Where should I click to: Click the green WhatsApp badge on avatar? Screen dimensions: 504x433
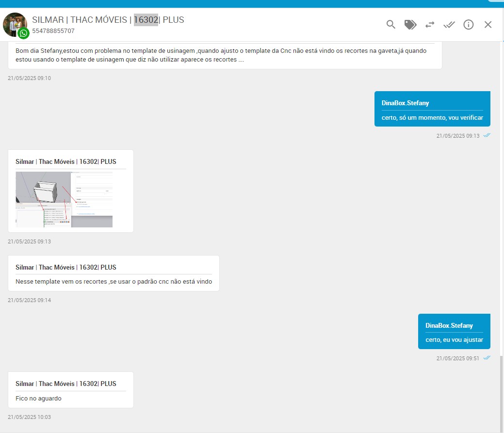point(23,33)
